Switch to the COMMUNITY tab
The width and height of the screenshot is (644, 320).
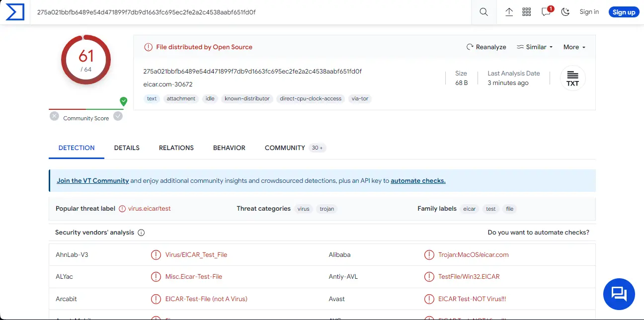pos(285,148)
